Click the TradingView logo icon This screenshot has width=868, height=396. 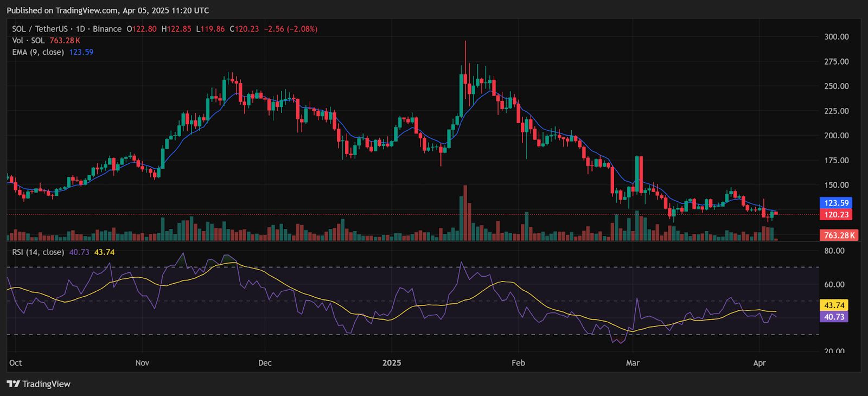tap(13, 384)
